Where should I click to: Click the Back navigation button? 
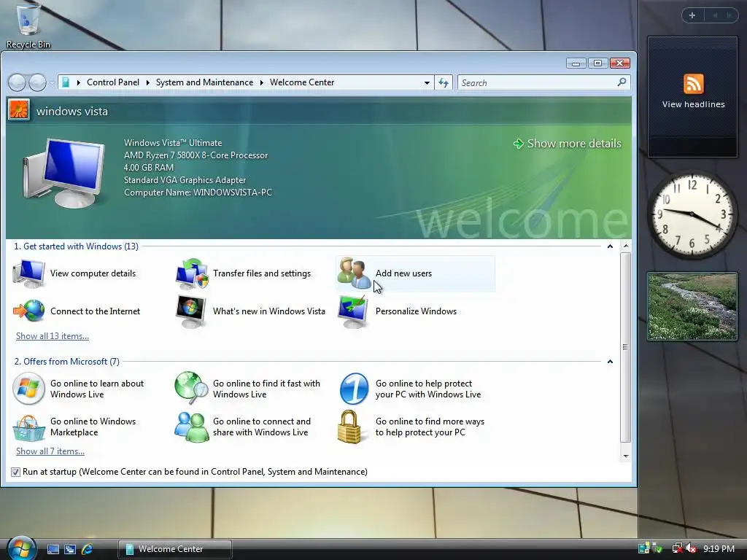17,83
